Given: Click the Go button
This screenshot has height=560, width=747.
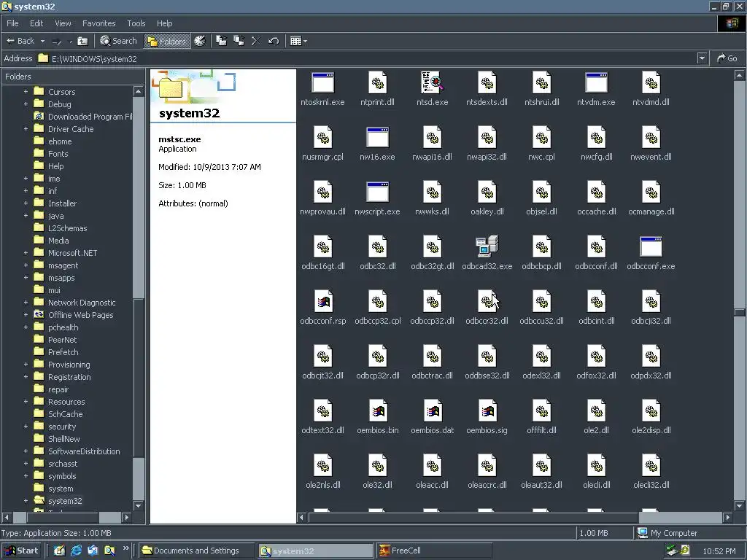Looking at the screenshot, I should [727, 58].
